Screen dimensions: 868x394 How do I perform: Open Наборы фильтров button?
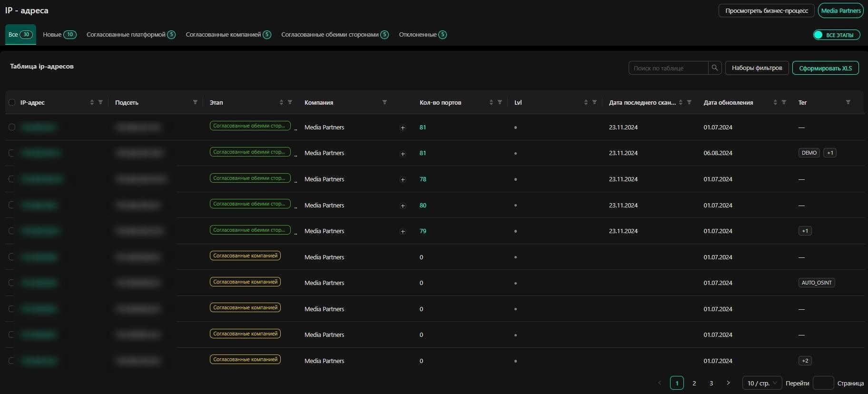point(757,68)
